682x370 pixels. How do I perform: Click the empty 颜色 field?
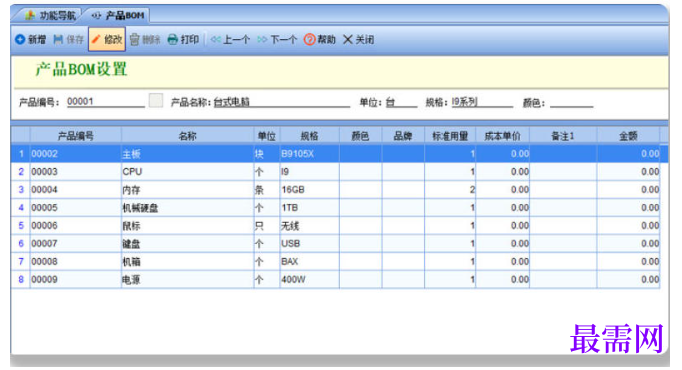572,103
